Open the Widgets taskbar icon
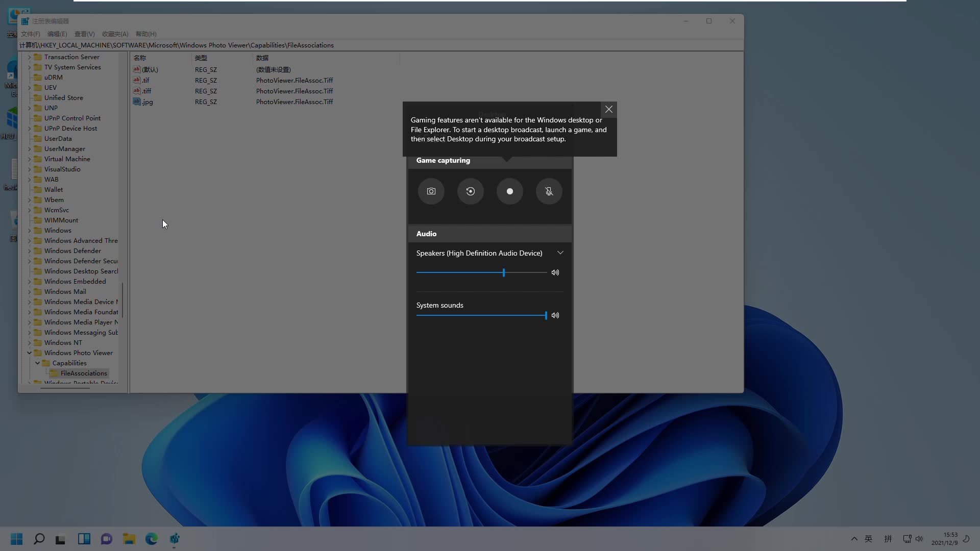 [x=84, y=539]
